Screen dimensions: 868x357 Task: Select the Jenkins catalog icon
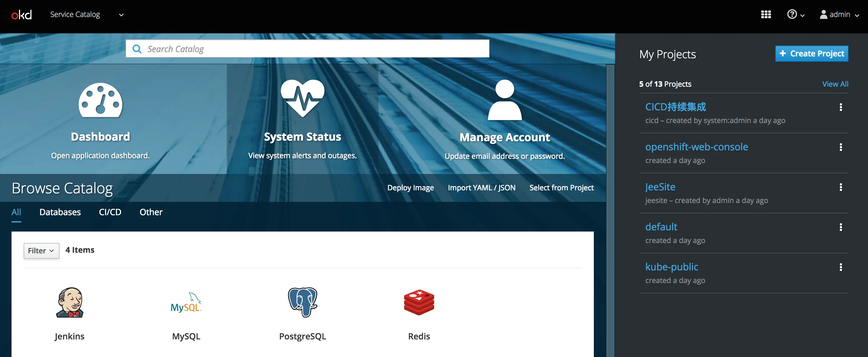pyautogui.click(x=69, y=302)
